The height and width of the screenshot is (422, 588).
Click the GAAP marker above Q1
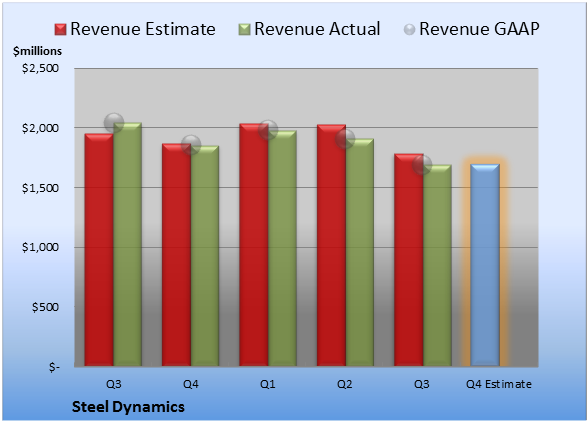268,130
